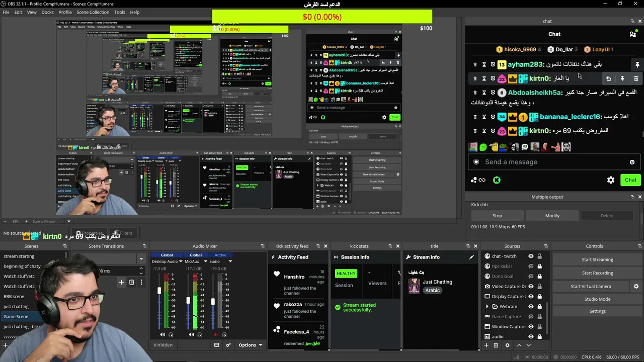This screenshot has width=644, height=362.
Task: Open the Docks menu
Action: [47, 12]
